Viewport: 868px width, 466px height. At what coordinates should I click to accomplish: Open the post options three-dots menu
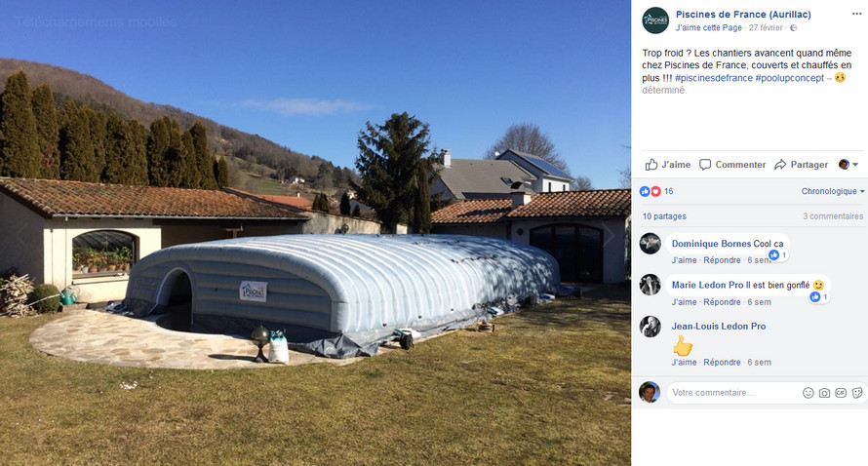pyautogui.click(x=856, y=14)
